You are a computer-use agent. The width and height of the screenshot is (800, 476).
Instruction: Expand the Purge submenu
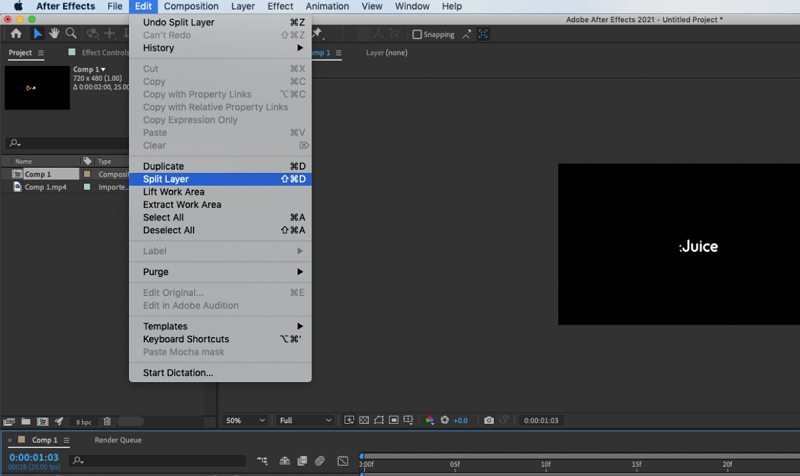point(220,272)
